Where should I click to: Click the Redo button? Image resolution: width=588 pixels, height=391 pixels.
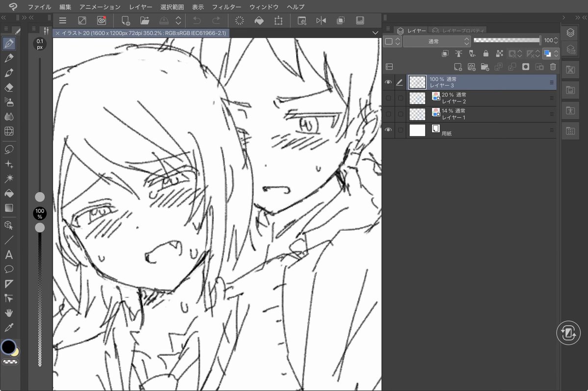point(216,21)
